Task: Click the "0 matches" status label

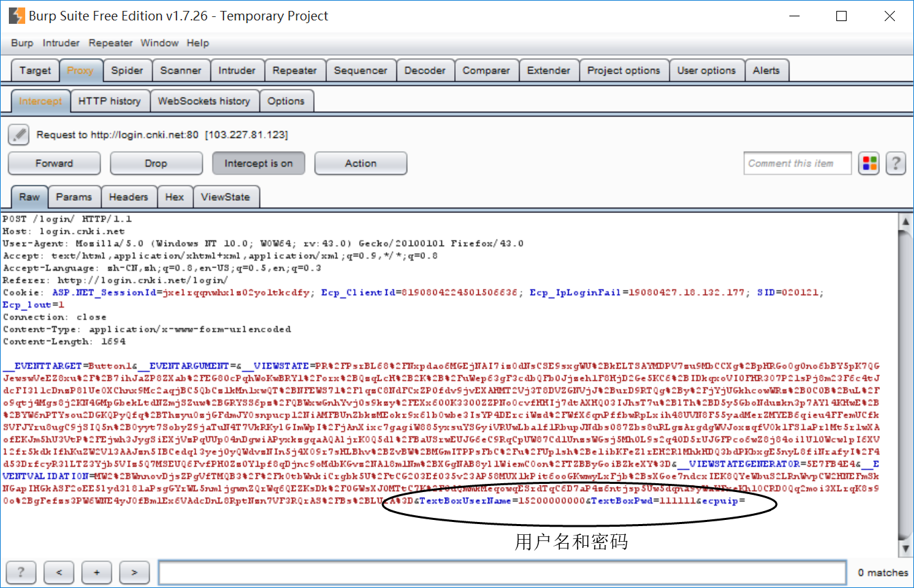Action: pyautogui.click(x=883, y=572)
